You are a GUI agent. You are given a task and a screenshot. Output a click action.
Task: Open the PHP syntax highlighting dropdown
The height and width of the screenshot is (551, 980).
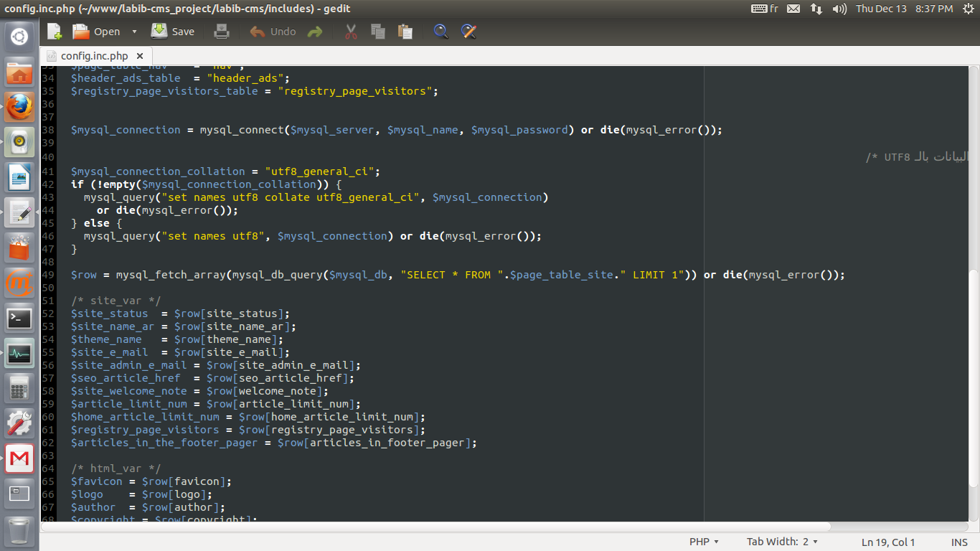pyautogui.click(x=703, y=542)
